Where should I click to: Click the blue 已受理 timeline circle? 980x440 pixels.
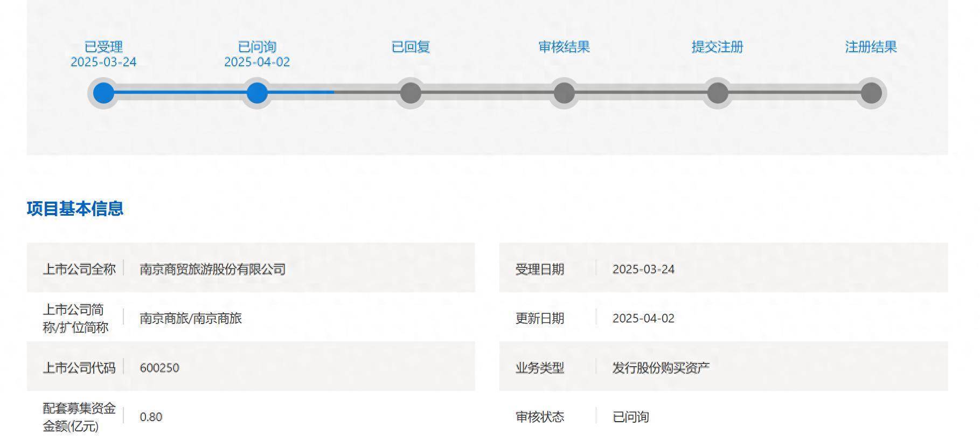pyautogui.click(x=103, y=93)
